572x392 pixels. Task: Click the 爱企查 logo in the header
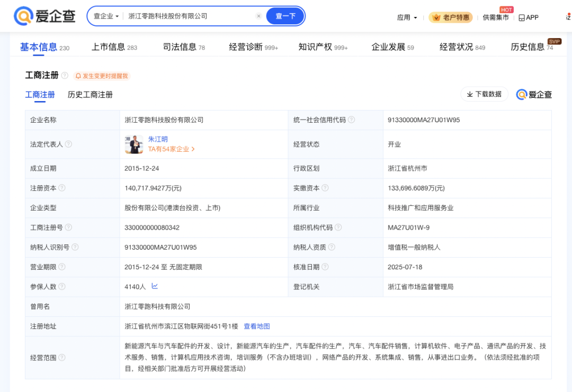44,16
